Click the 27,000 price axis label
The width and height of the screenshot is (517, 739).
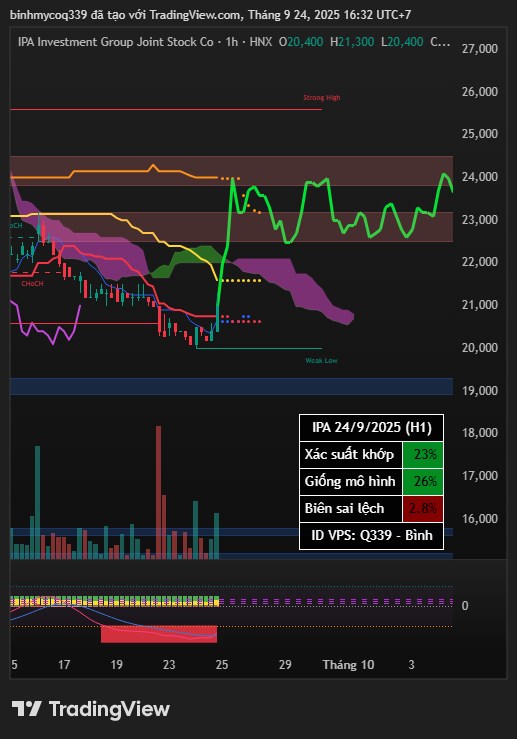coord(480,49)
